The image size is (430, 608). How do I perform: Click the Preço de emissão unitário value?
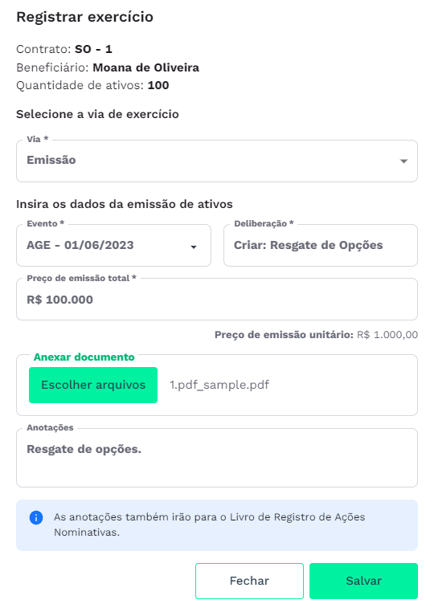point(387,335)
